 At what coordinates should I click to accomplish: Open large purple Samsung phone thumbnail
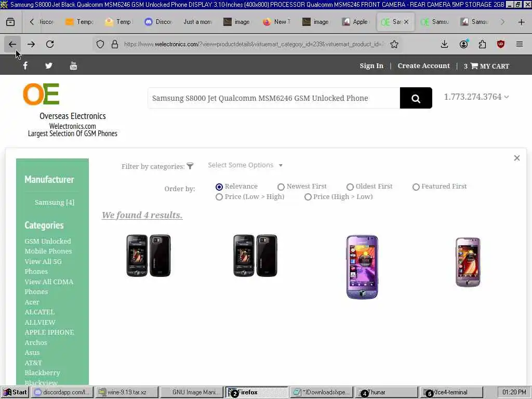(362, 267)
